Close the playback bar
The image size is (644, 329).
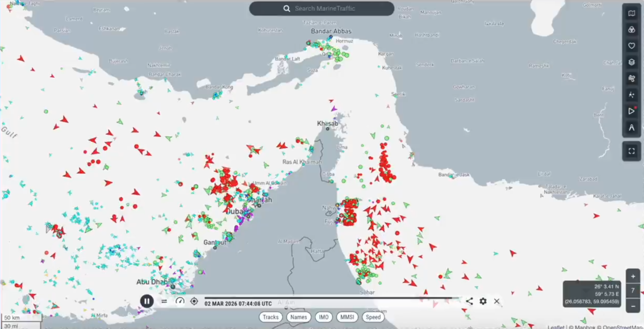(x=497, y=301)
